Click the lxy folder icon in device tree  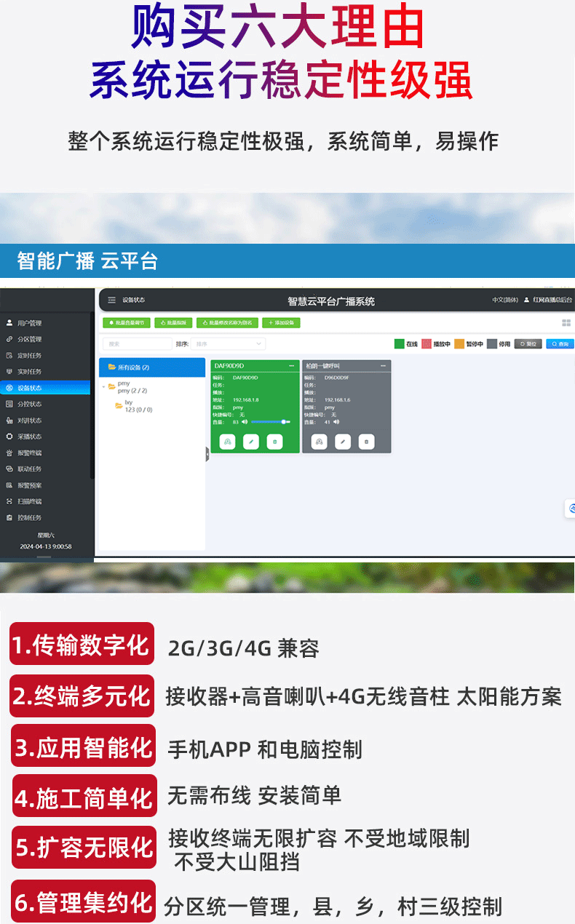point(119,406)
